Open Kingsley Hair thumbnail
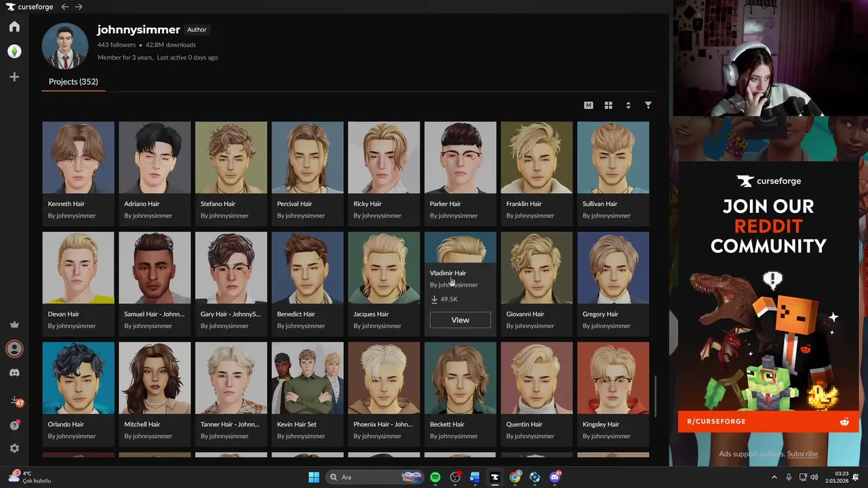 coord(613,378)
